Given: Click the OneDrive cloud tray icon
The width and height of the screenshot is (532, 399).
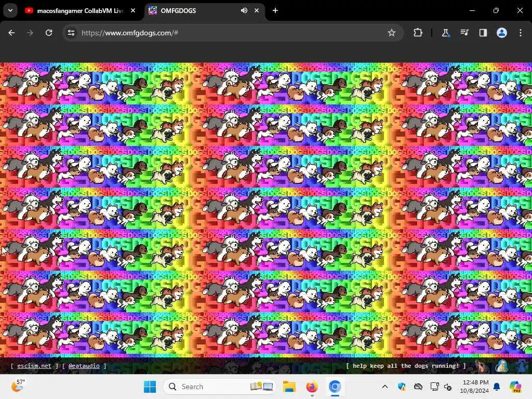Looking at the screenshot, I should (418, 387).
